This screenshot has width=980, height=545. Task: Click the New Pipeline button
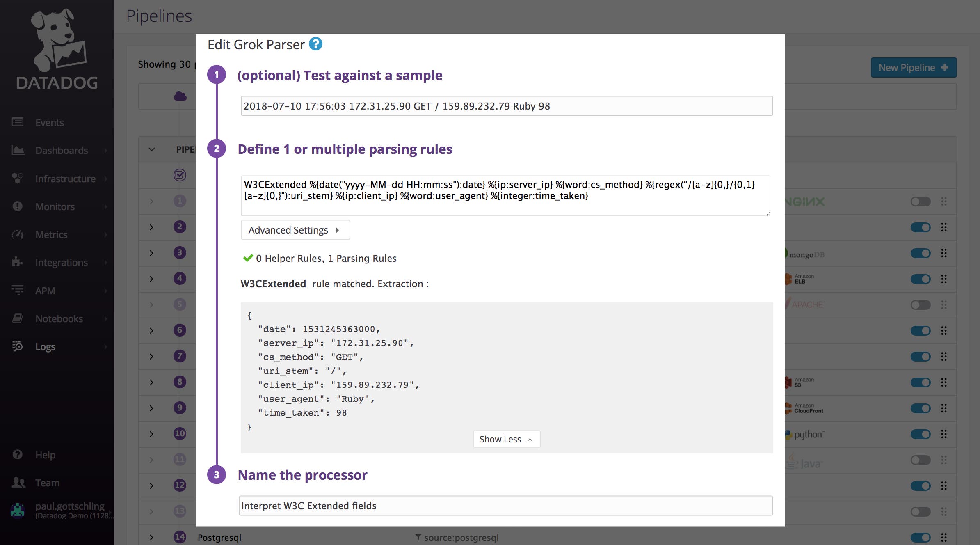[914, 67]
